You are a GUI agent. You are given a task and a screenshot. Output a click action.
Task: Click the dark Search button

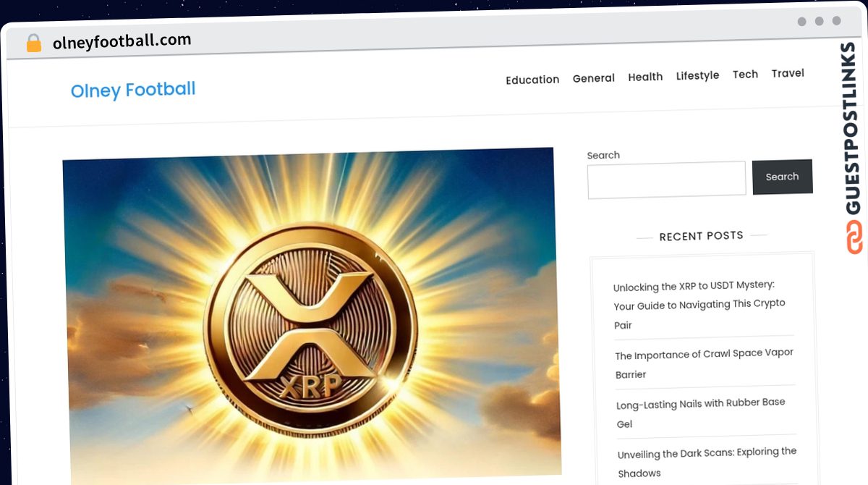tap(782, 177)
